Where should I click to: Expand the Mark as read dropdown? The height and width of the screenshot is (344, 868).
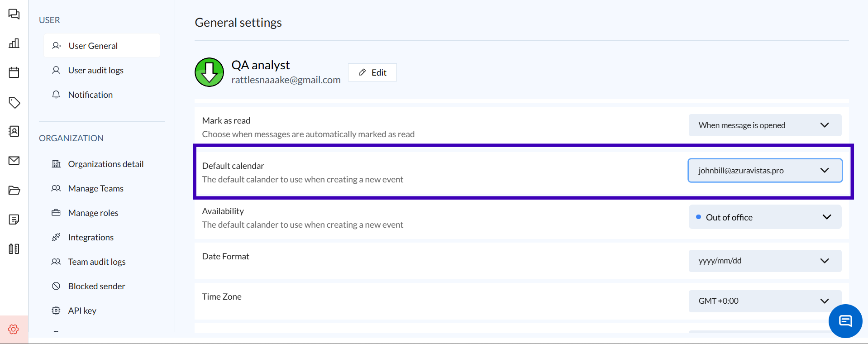(764, 125)
